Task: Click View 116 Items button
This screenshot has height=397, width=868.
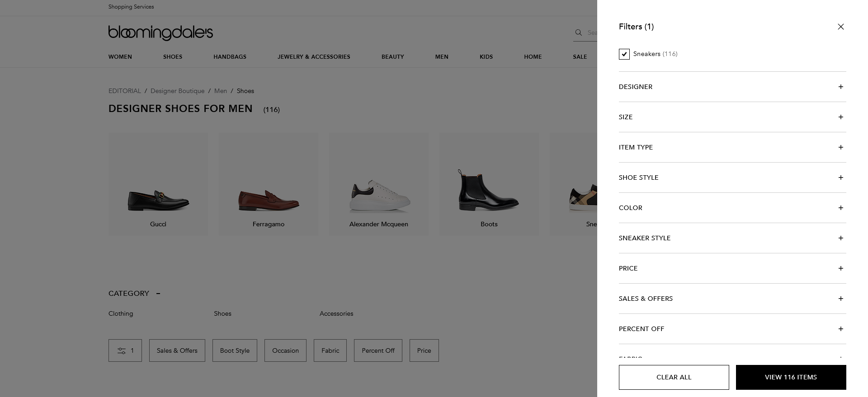Action: (x=791, y=377)
